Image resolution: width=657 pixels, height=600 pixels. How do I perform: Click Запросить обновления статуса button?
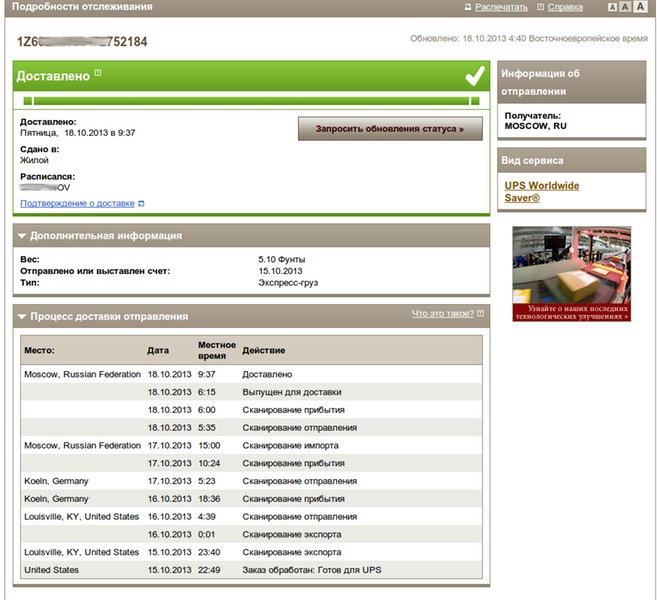click(390, 129)
